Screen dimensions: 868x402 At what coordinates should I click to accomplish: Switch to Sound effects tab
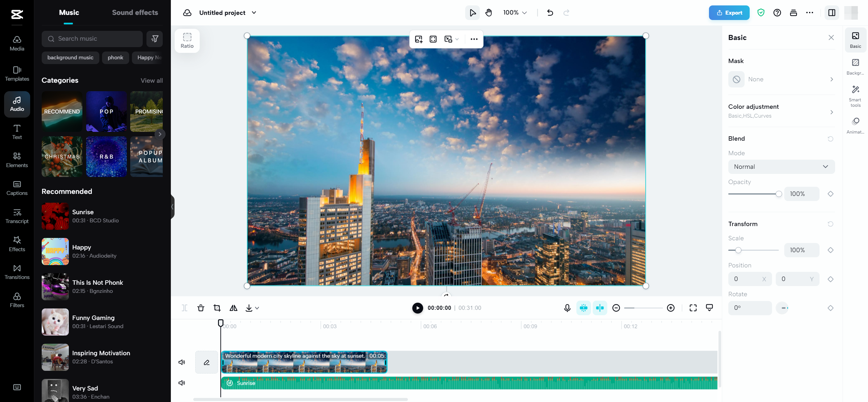tap(135, 13)
